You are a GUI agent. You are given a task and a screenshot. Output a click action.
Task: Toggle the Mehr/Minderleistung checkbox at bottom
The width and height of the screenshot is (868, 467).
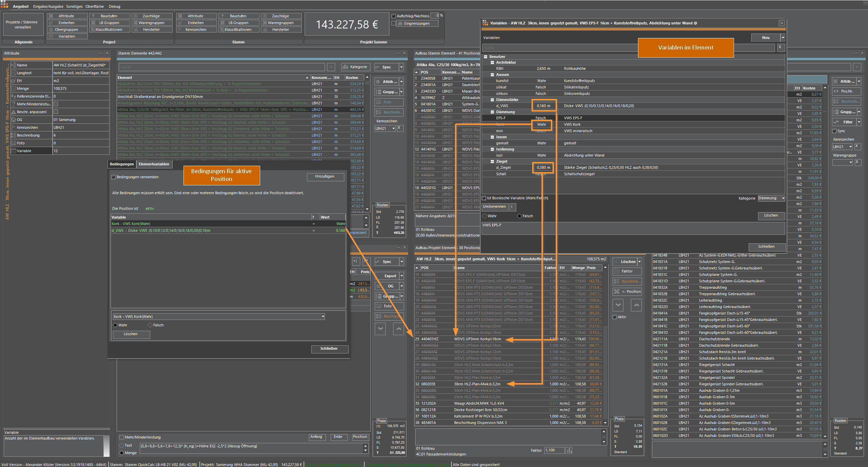121,438
